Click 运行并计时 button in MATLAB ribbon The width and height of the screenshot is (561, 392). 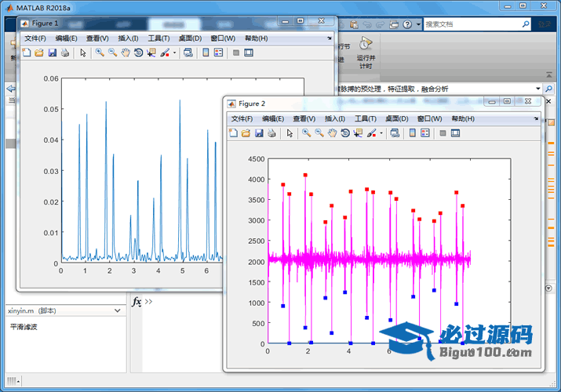tap(366, 53)
